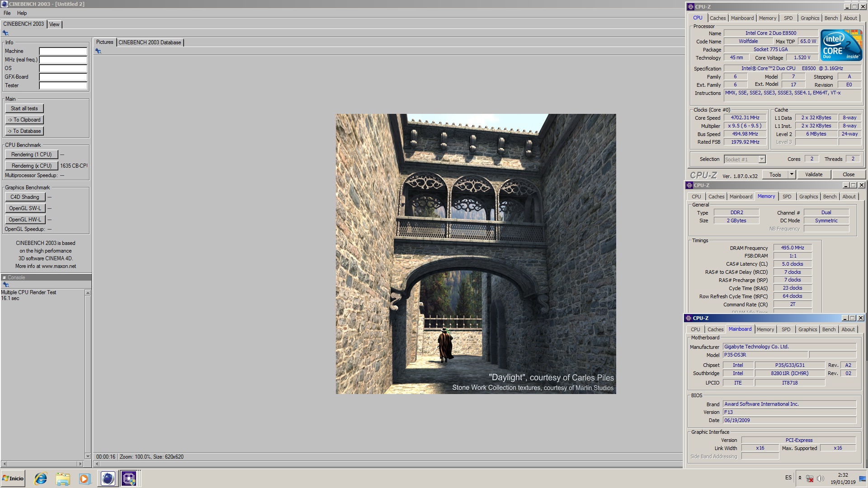Open About tab in Memory CPU-Z window

click(849, 197)
